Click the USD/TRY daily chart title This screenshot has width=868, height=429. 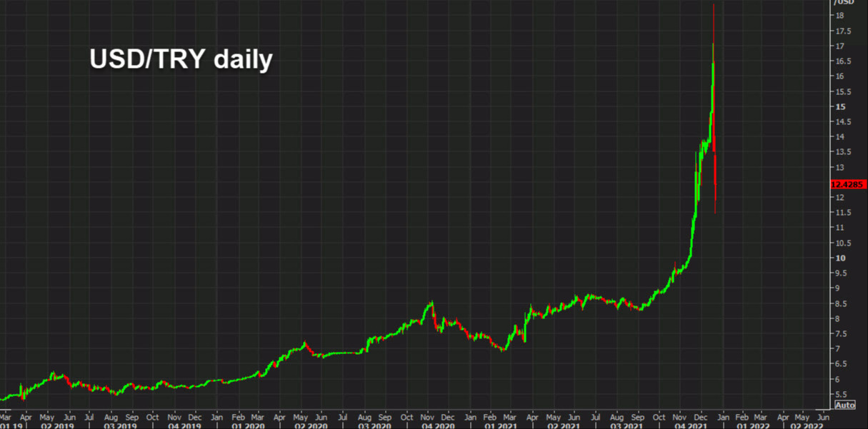(181, 59)
